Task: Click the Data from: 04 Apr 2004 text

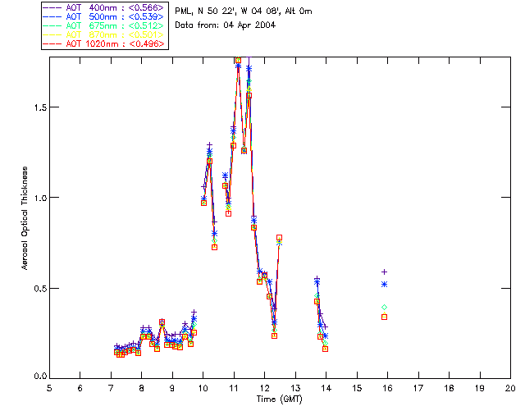Action: pyautogui.click(x=226, y=25)
